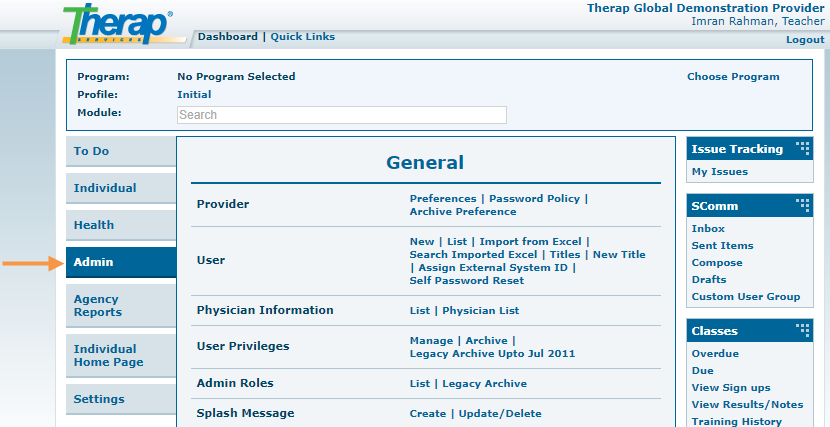Open My Issues link
The height and width of the screenshot is (427, 830).
(720, 172)
